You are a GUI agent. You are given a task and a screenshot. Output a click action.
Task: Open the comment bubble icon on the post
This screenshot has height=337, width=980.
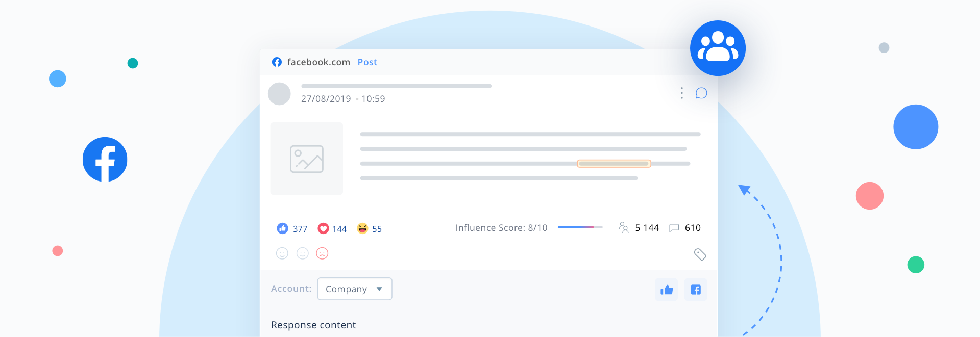coord(701,93)
